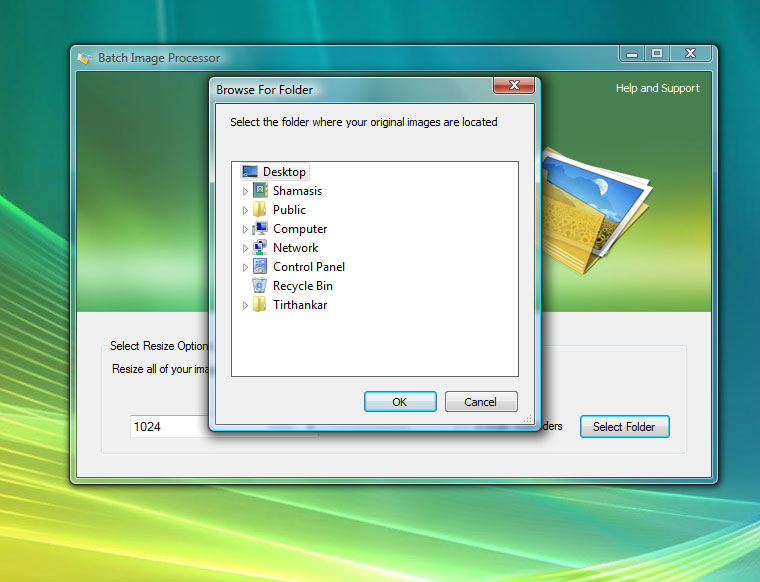Click the Public folder icon
Viewport: 760px width, 582px height.
pyautogui.click(x=260, y=210)
